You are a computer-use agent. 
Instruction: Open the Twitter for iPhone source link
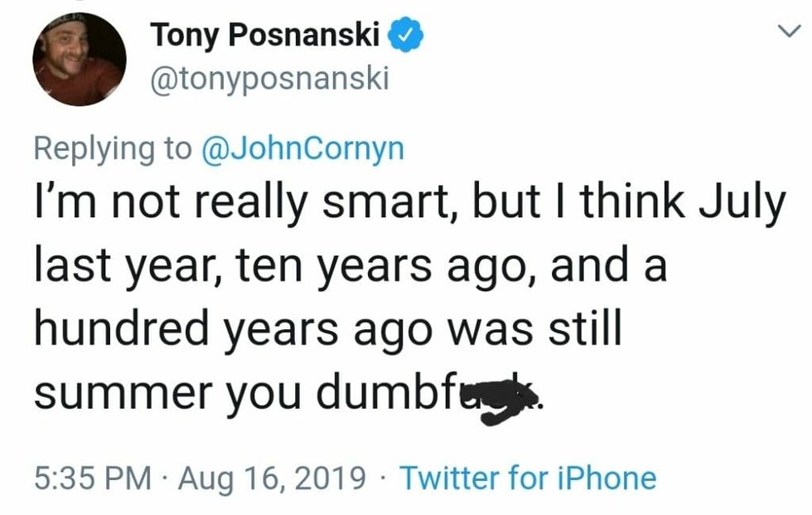528,478
